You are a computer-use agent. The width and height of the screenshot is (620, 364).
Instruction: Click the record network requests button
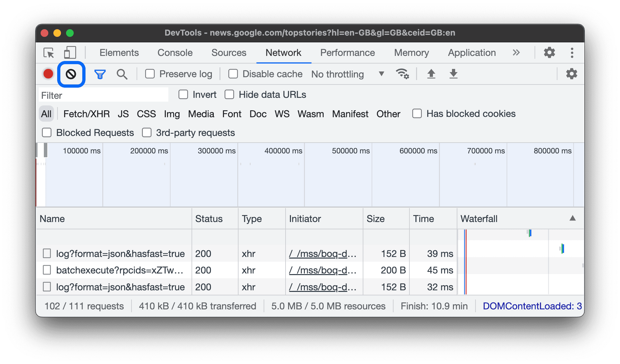click(x=49, y=74)
